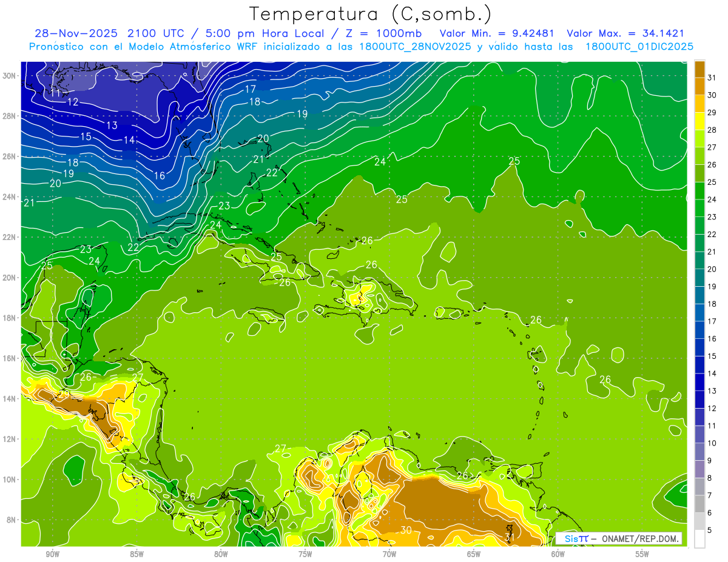728x562 pixels.
Task: Click the contour label 11 on the map
Action: click(56, 93)
